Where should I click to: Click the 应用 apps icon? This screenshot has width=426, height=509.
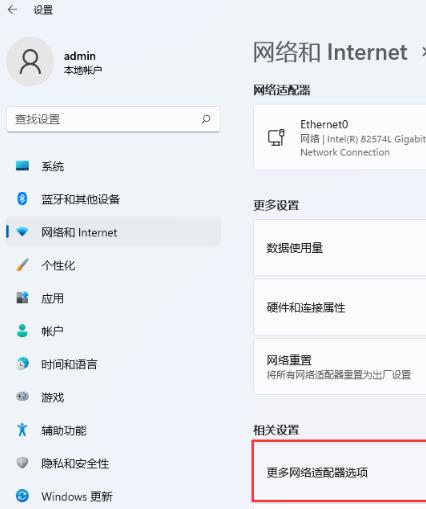pyautogui.click(x=22, y=298)
